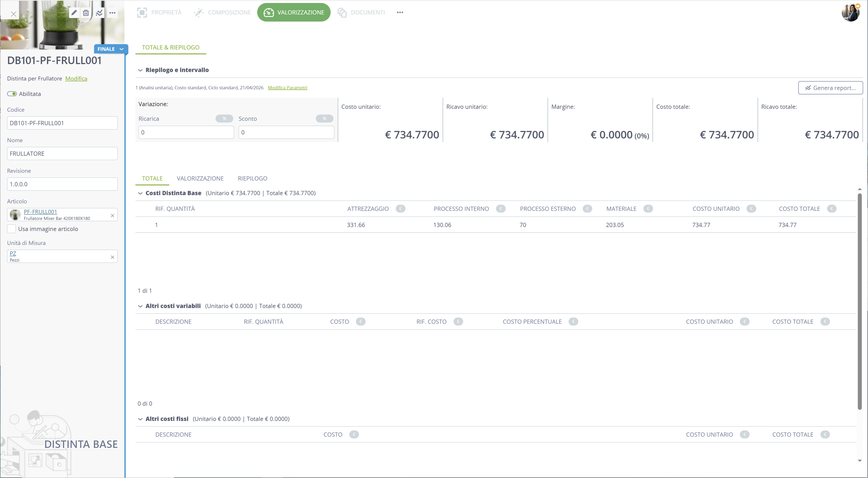This screenshot has height=478, width=868.
Task: Toggle euro switch for Costi Distinta Base COSTO TOTALE
Action: tap(832, 209)
